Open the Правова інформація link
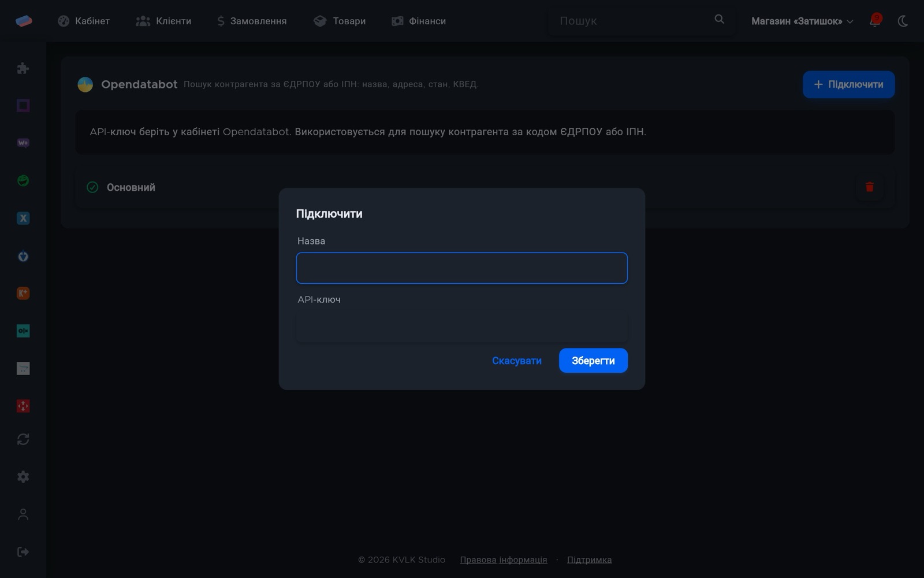The width and height of the screenshot is (924, 578). (x=504, y=560)
